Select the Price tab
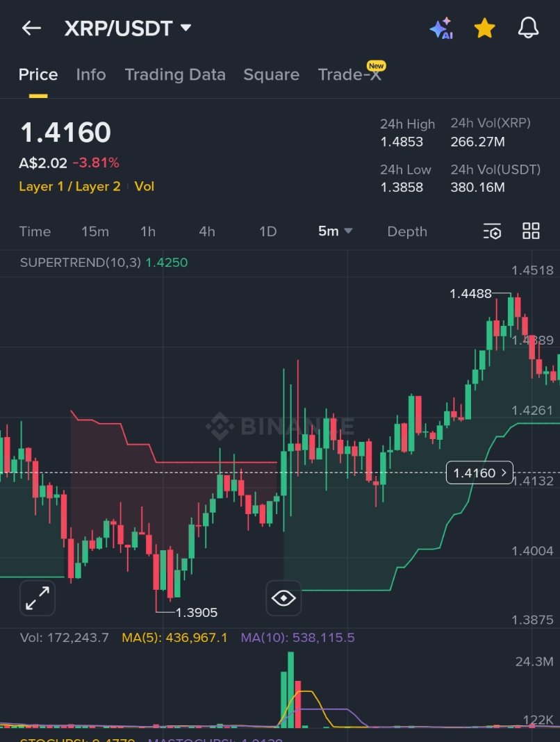560x742 pixels. pyautogui.click(x=38, y=75)
